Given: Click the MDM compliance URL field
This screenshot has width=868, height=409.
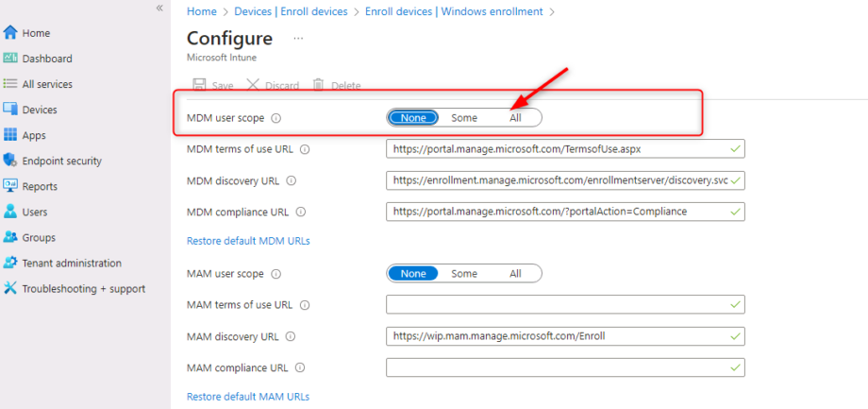Looking at the screenshot, I should (565, 212).
